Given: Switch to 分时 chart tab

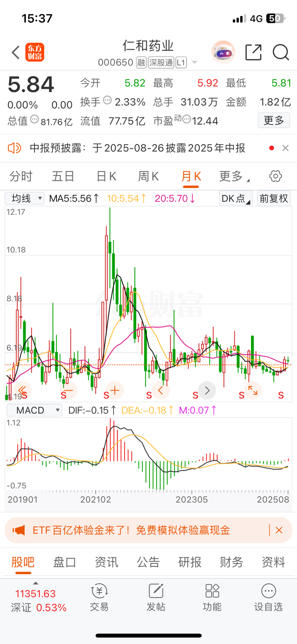Looking at the screenshot, I should (21, 177).
